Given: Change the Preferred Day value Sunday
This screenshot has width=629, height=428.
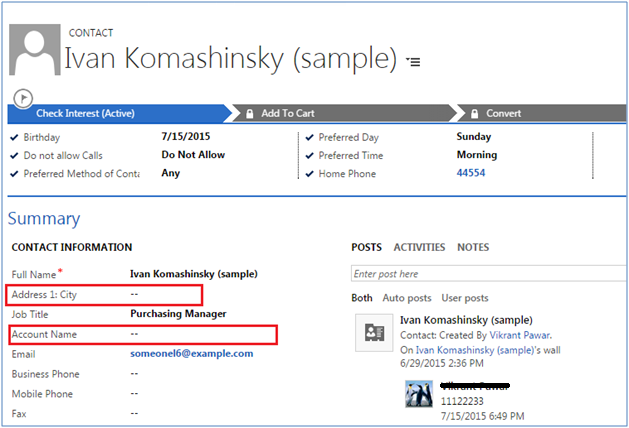Looking at the screenshot, I should pos(474,136).
